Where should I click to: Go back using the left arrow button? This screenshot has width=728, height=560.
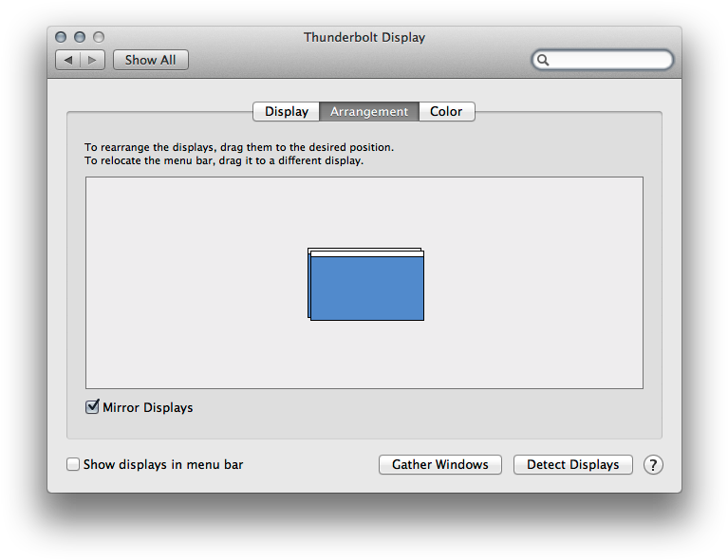[68, 60]
